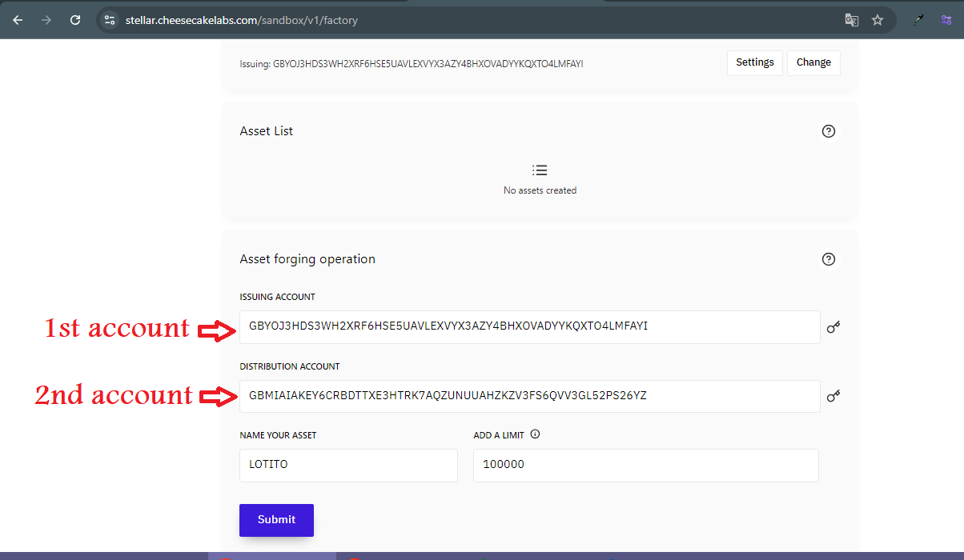Click the Asset List heading
Viewport: 964px width, 560px height.
[267, 131]
